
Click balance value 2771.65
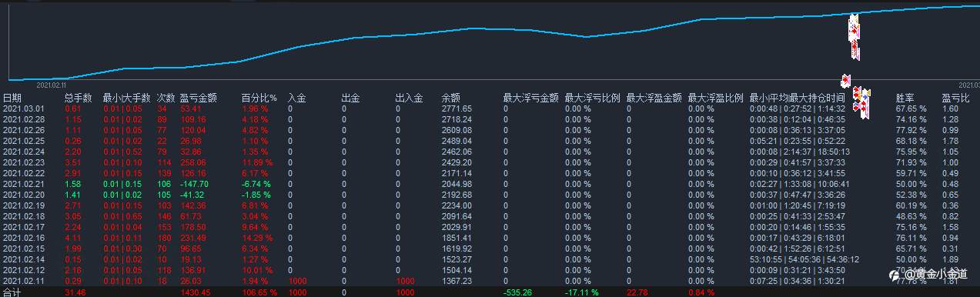tap(457, 109)
